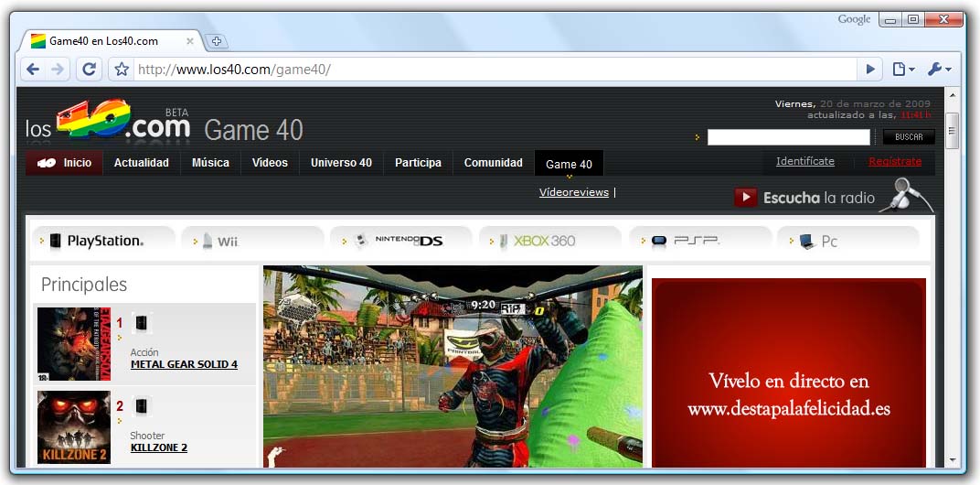Open the page control menu icon

(x=903, y=70)
